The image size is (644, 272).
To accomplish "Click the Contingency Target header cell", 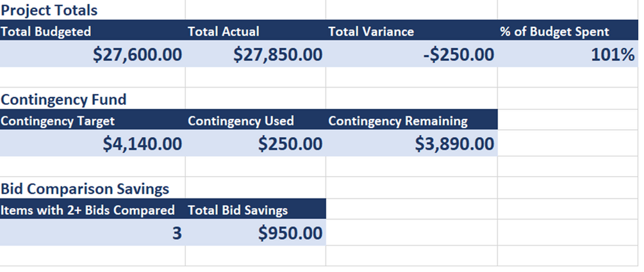I will pyautogui.click(x=92, y=120).
